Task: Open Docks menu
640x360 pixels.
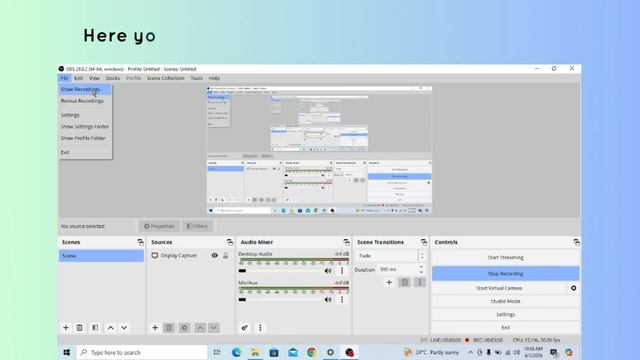Action: pyautogui.click(x=113, y=78)
